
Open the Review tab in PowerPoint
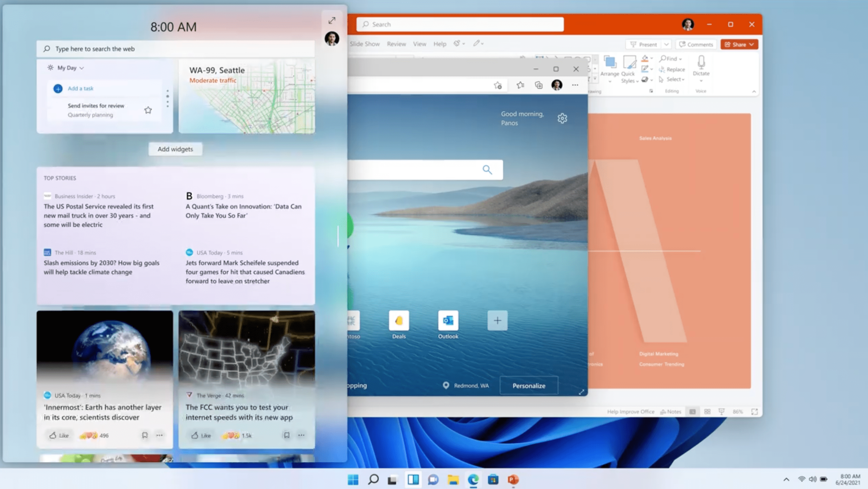[x=396, y=44]
